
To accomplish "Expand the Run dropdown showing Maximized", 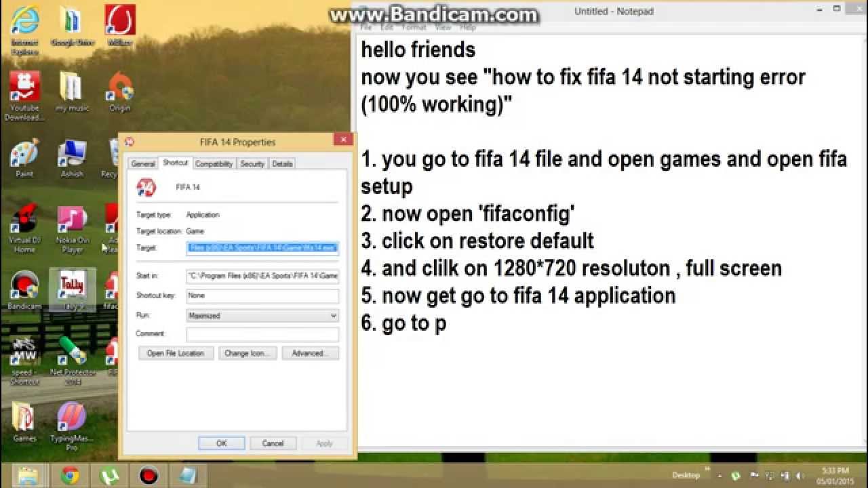I will (262, 315).
